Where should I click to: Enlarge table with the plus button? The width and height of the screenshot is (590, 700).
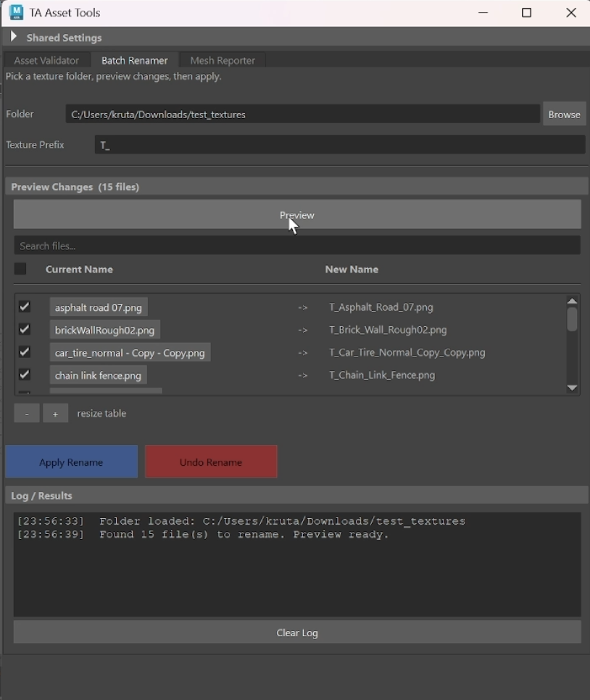[55, 413]
